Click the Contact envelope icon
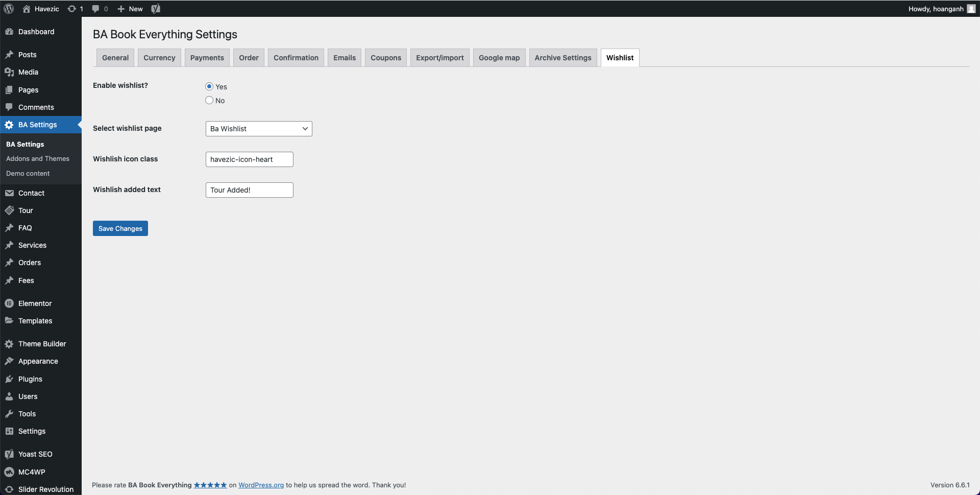The width and height of the screenshot is (980, 495). pos(9,193)
